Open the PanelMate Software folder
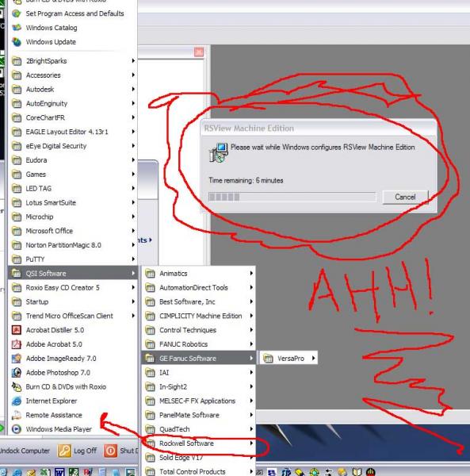 [199, 415]
